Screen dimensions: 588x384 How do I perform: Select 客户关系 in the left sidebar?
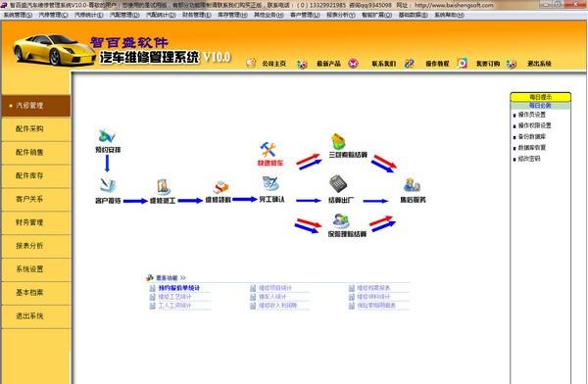36,199
